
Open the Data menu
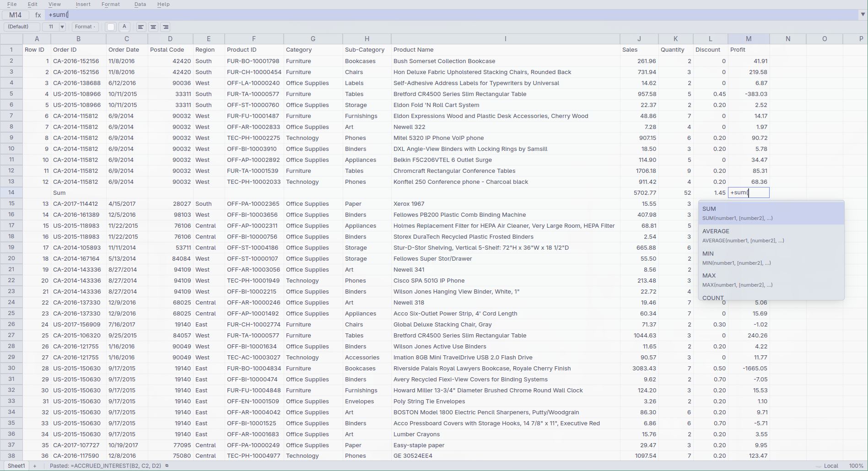(140, 4)
